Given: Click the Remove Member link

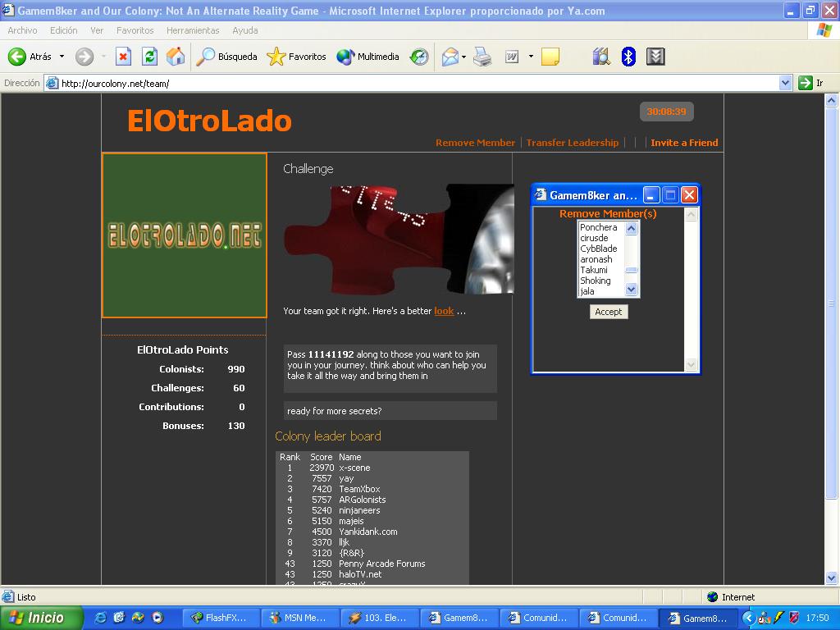Looking at the screenshot, I should coord(475,143).
